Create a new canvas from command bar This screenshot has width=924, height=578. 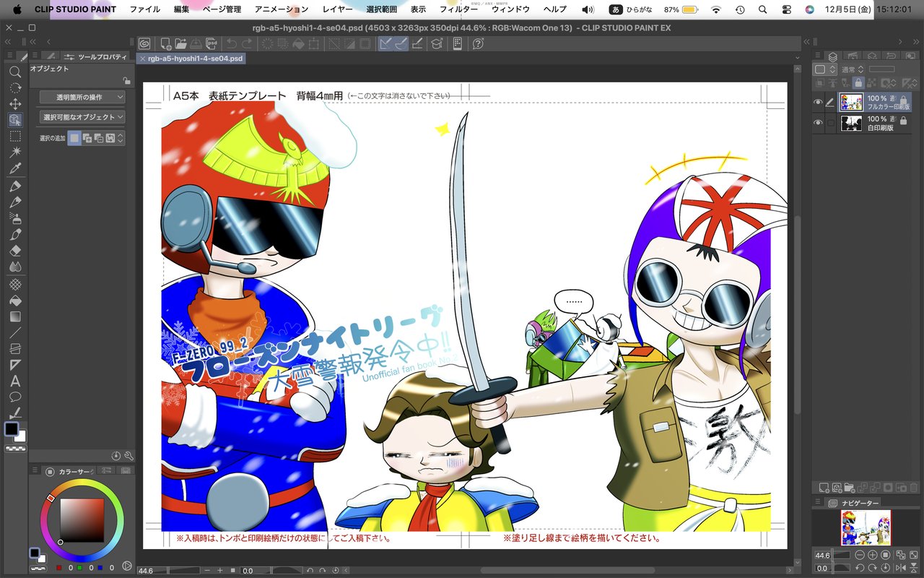(x=166, y=44)
